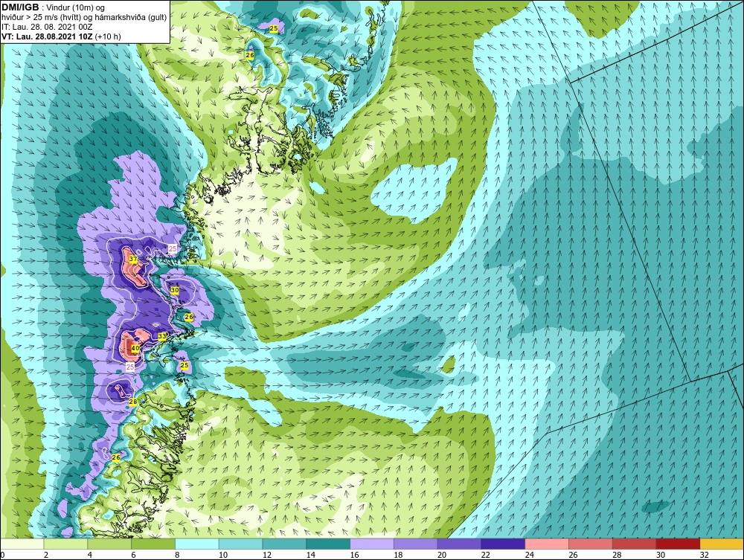Click the yellow 26 label between 30 and 33

point(189,317)
